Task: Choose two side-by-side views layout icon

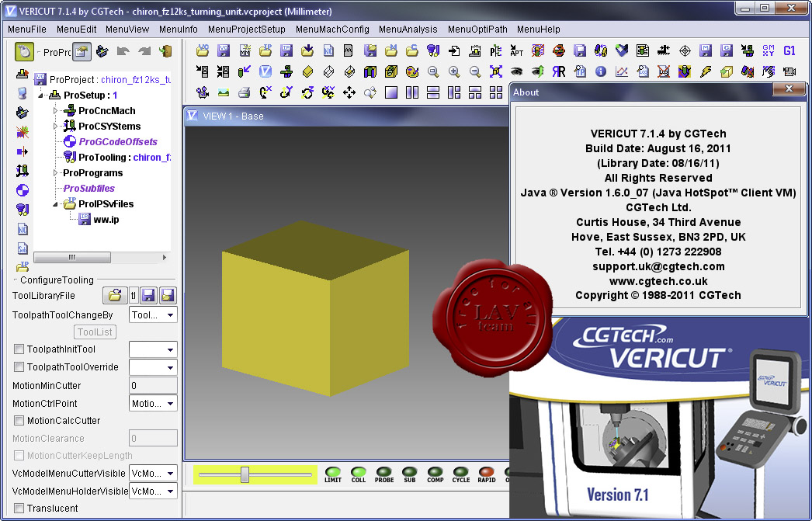Action: click(x=412, y=92)
